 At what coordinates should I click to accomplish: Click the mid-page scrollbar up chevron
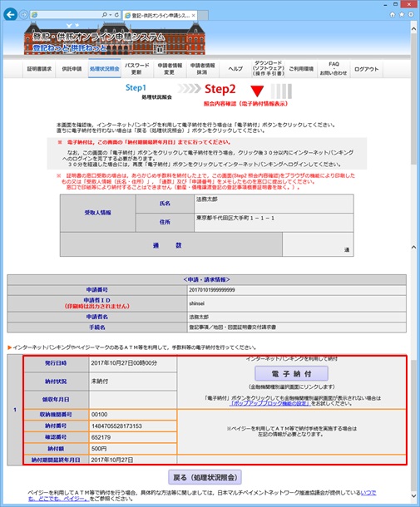(x=413, y=247)
